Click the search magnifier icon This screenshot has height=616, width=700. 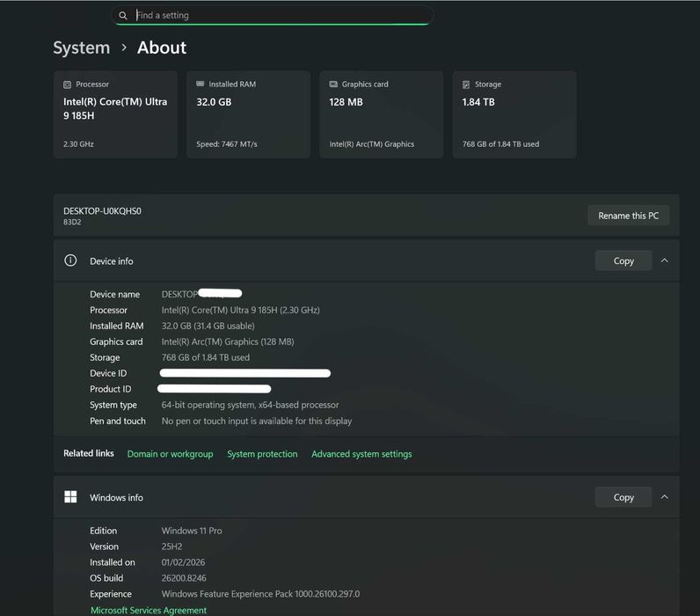tap(123, 16)
